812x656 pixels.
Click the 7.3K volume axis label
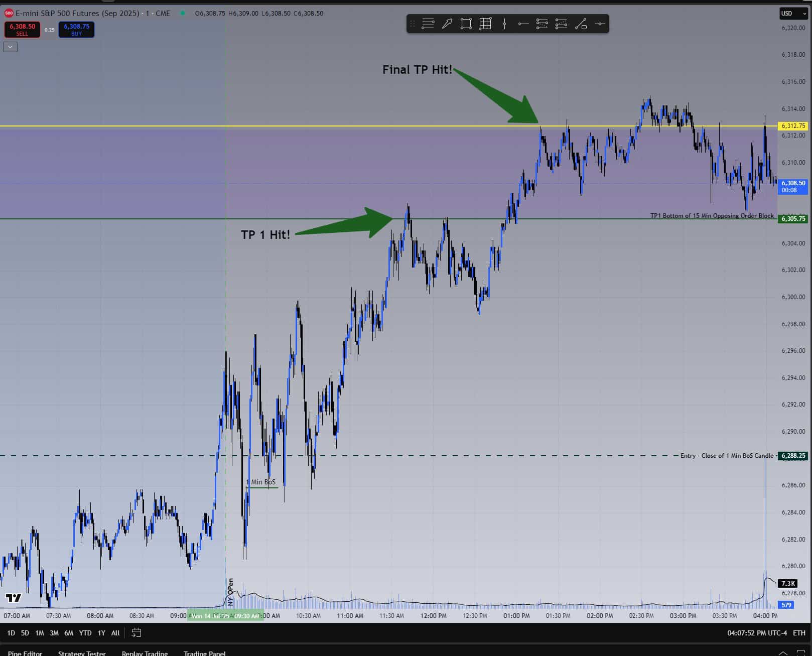[788, 583]
